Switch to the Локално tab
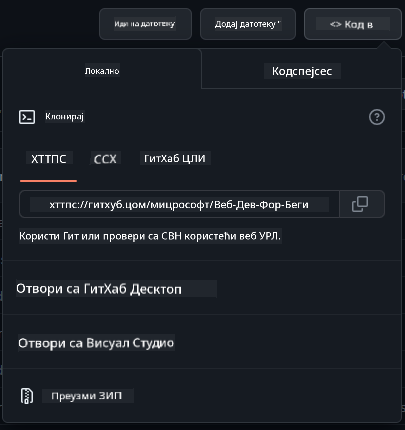 point(102,69)
